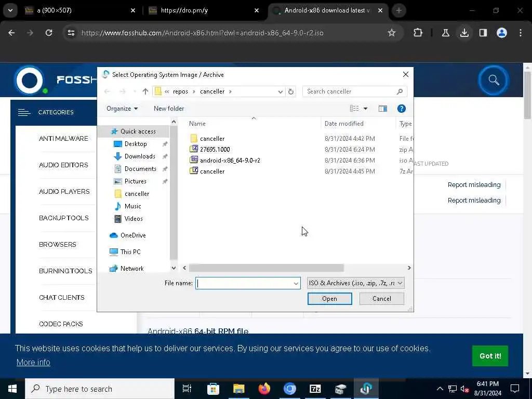Click the Cancel button
The height and width of the screenshot is (399, 532).
click(x=382, y=299)
